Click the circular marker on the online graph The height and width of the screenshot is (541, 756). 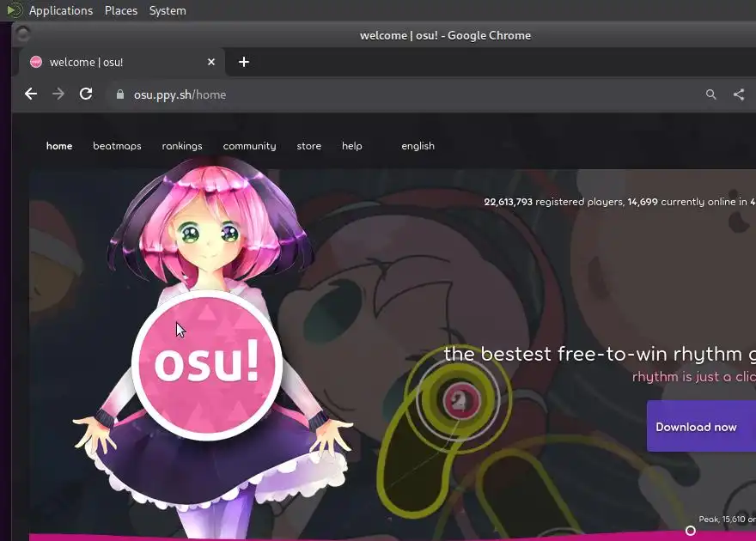pos(691,531)
